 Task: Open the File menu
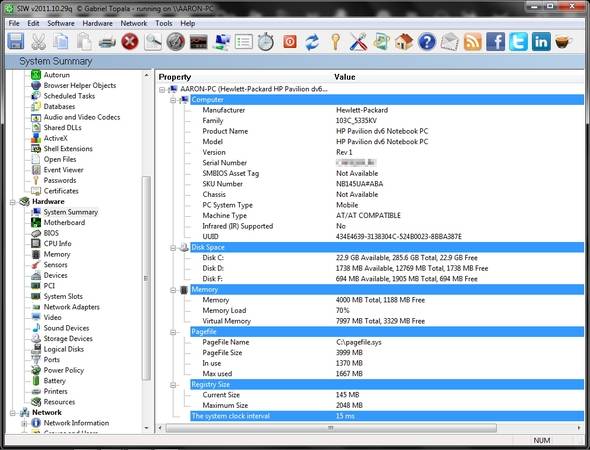click(x=14, y=23)
